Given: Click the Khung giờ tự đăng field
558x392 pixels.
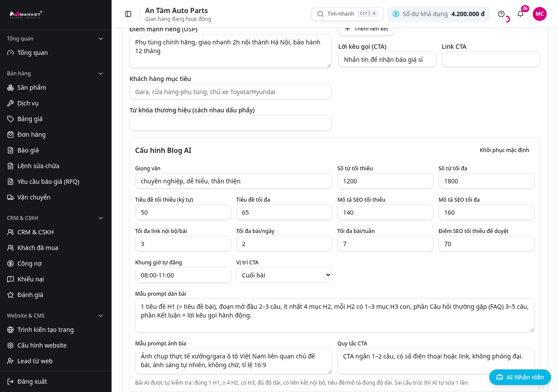Looking at the screenshot, I should point(183,275).
